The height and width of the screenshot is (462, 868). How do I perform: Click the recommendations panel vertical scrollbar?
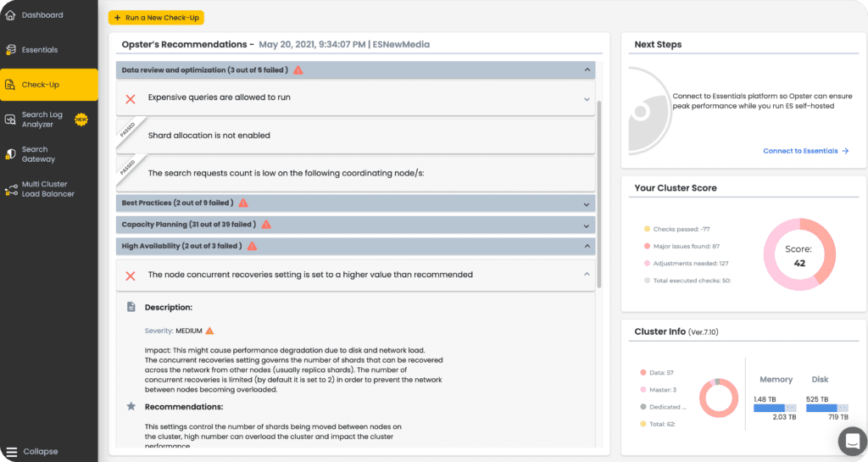(599, 193)
